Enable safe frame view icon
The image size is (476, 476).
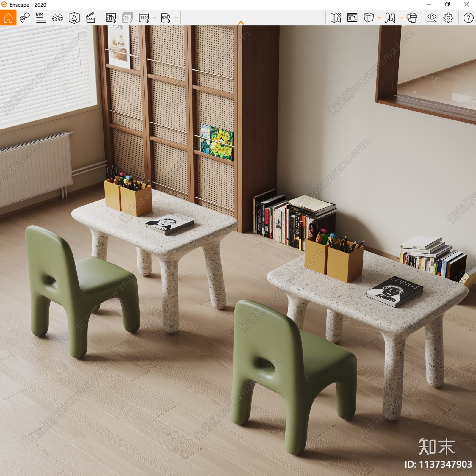pos(74,18)
